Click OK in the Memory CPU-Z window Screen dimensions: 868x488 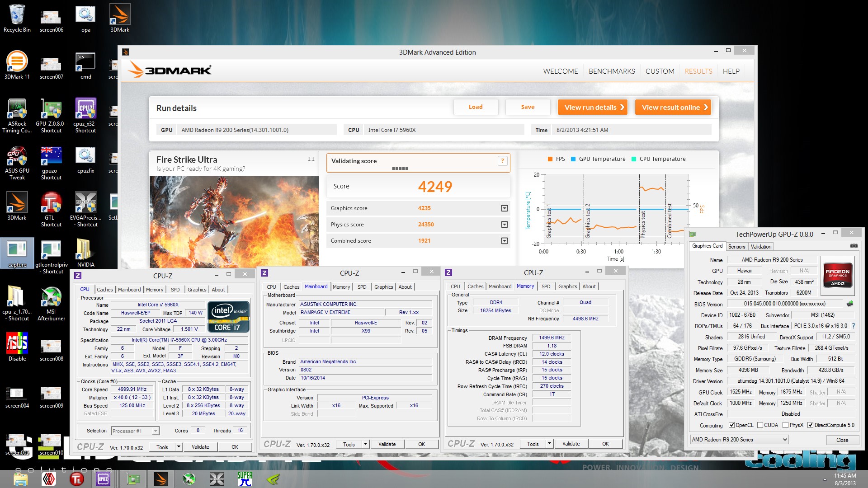[605, 444]
